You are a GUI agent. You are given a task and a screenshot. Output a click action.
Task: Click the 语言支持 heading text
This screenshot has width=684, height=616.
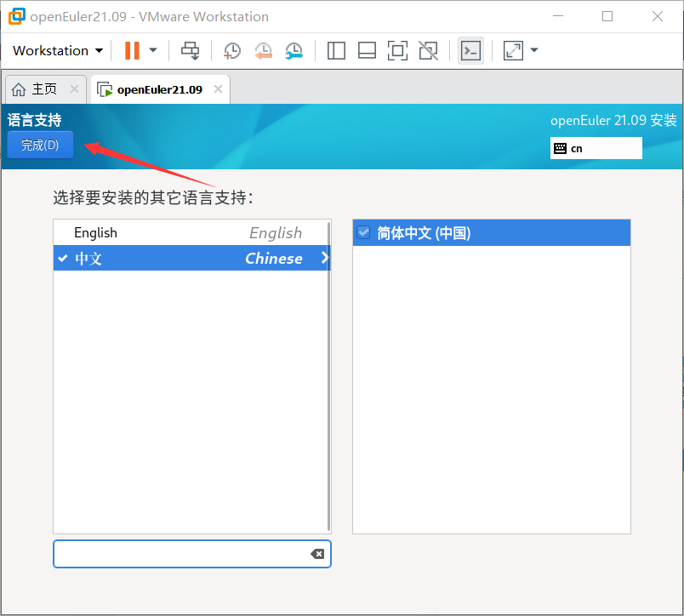35,120
